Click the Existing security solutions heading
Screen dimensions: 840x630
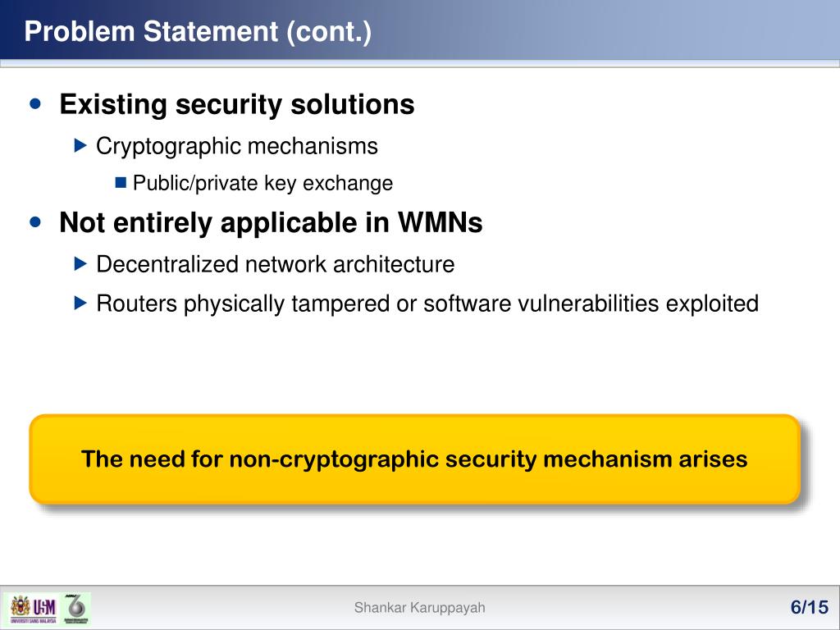click(x=237, y=104)
